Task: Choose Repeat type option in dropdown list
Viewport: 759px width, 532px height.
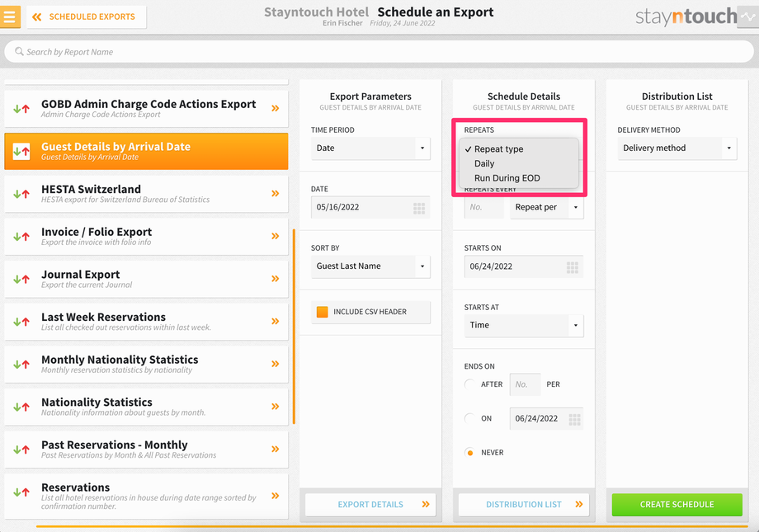Action: click(498, 149)
